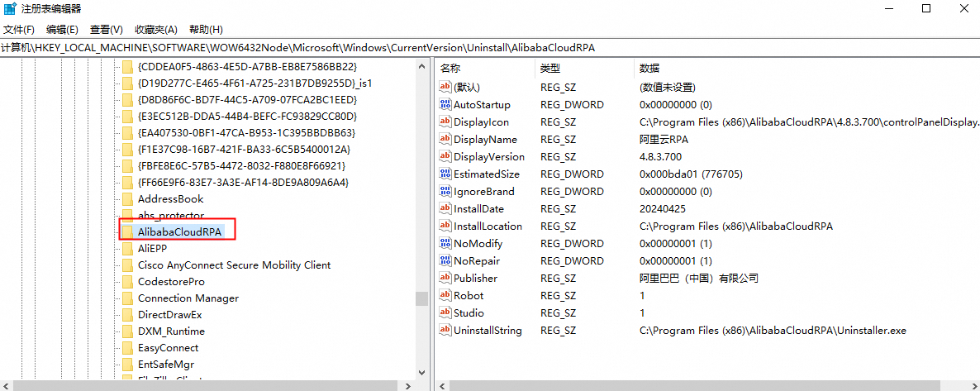Select the {D8D86F6C-BD7F-44C5-A709-07FCA2BC1EED} key
This screenshot has height=391, width=980.
(248, 99)
